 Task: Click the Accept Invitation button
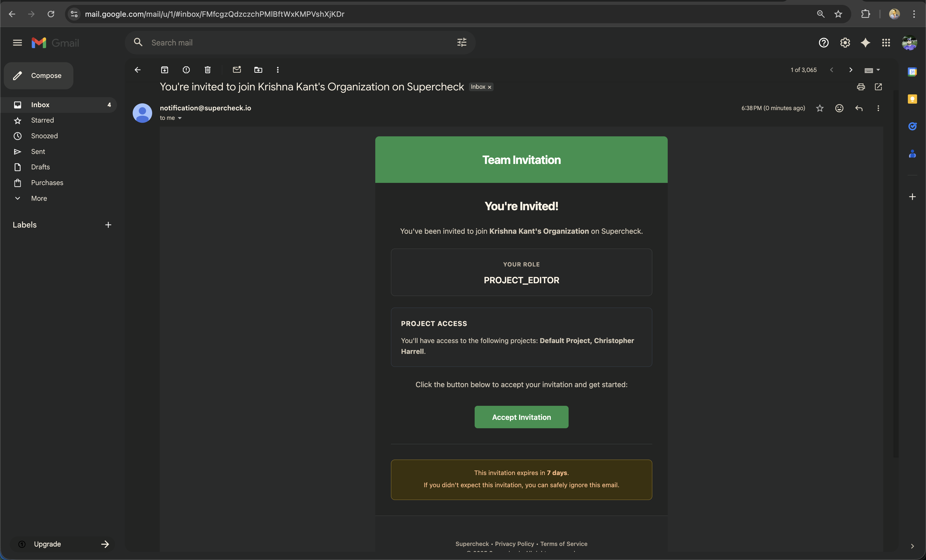pos(521,417)
